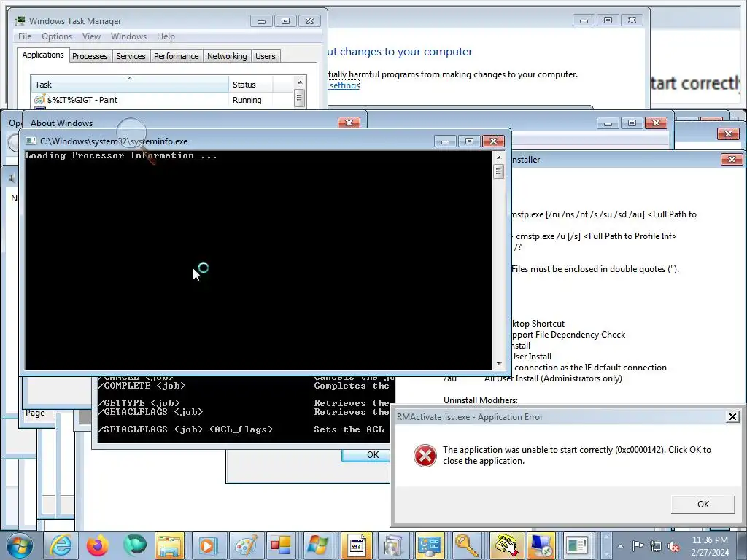Open Windows Explorer folder taskbar icon
The image size is (747, 560).
(x=169, y=545)
